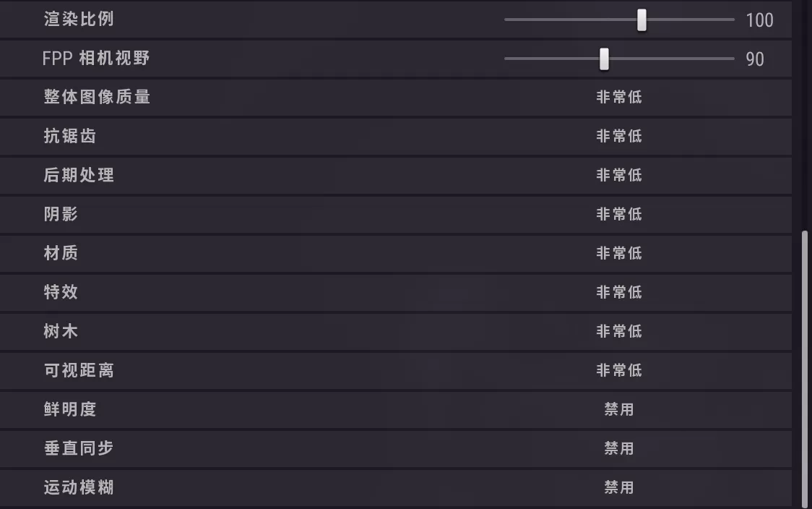
Task: Change the 可视距离 setting value
Action: (x=619, y=370)
